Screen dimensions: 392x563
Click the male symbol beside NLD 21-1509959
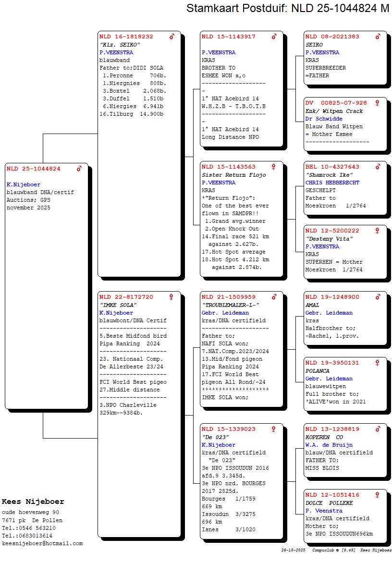[274, 297]
